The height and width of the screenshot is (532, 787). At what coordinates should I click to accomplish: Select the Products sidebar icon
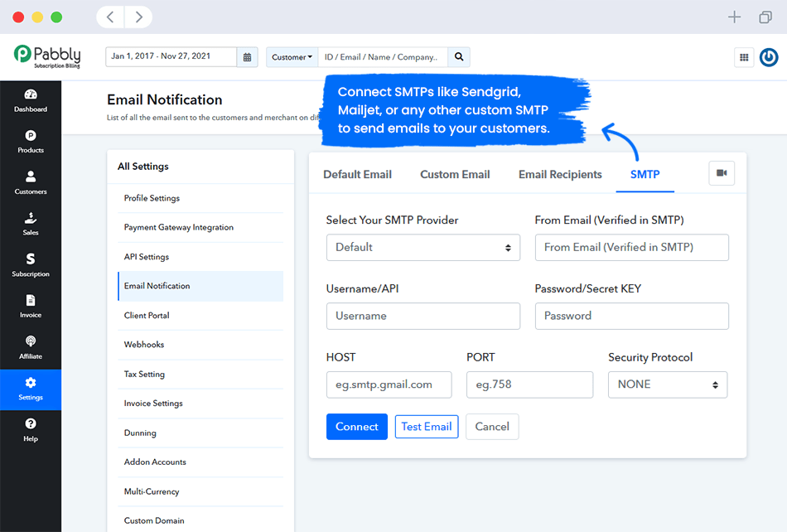31,141
